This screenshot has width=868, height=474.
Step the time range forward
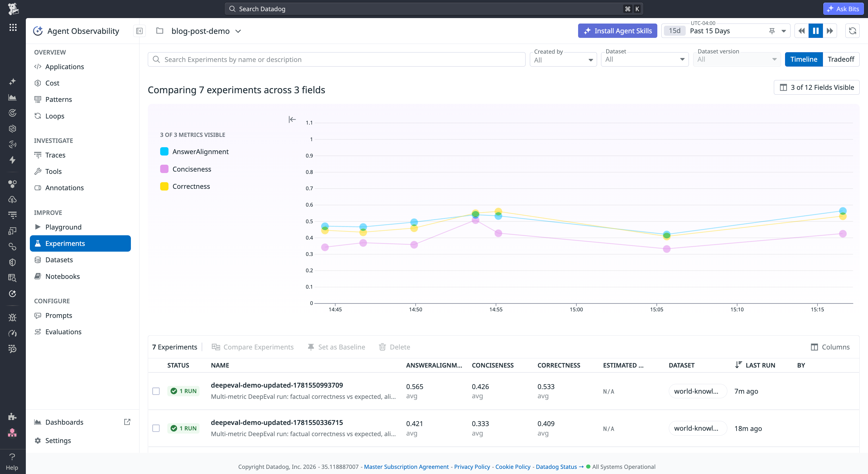coord(830,31)
